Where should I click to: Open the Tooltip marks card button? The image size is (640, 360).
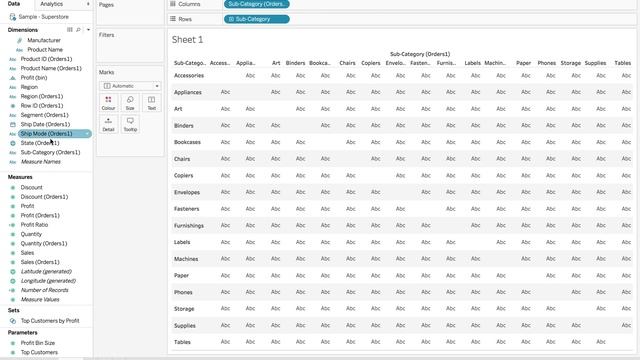pyautogui.click(x=130, y=124)
